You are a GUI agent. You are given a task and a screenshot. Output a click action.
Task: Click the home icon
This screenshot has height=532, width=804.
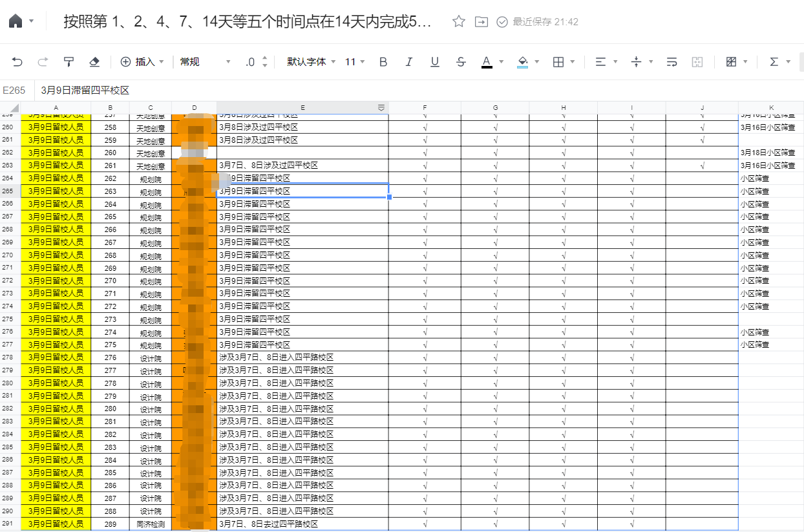(16, 22)
